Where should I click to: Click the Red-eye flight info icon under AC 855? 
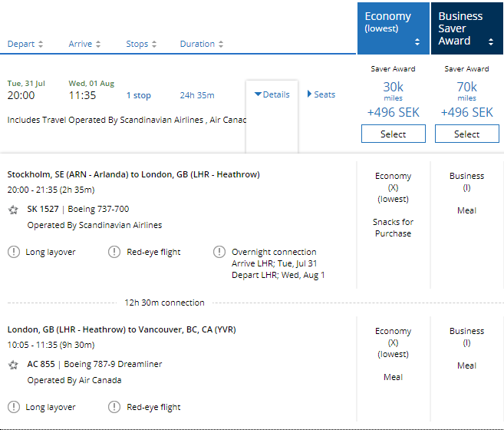coord(114,407)
